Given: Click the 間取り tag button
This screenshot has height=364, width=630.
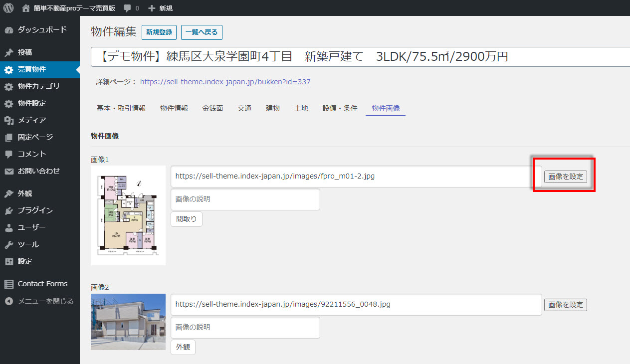Looking at the screenshot, I should pyautogui.click(x=187, y=219).
